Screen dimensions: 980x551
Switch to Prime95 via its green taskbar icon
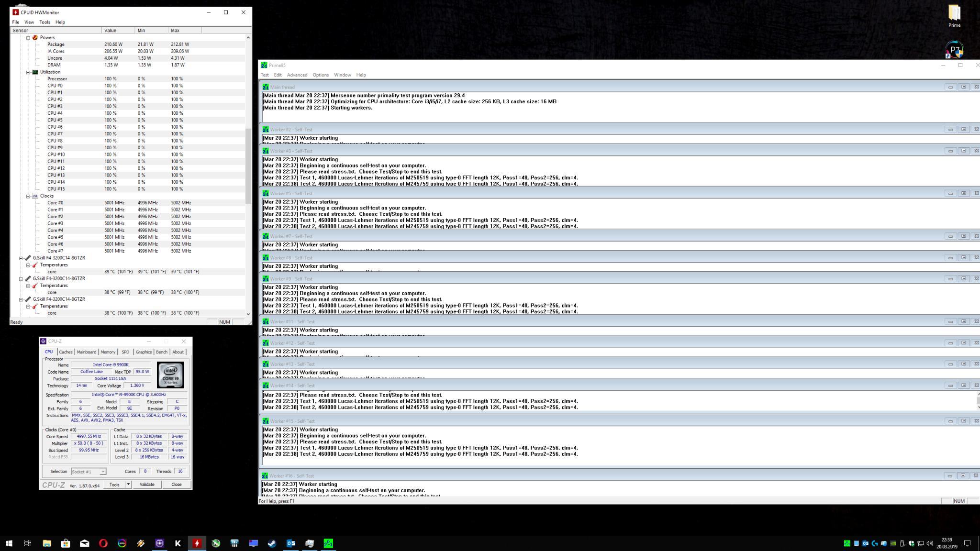328,543
